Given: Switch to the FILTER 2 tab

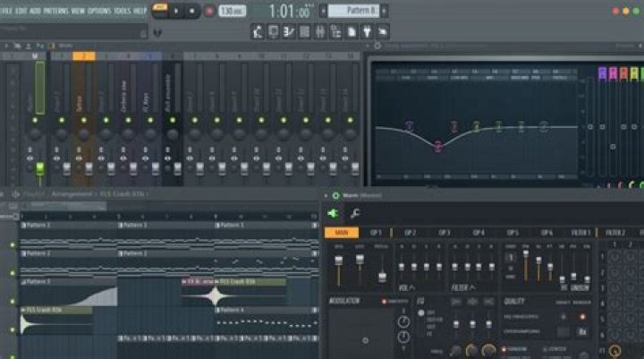Looking at the screenshot, I should (615, 233).
